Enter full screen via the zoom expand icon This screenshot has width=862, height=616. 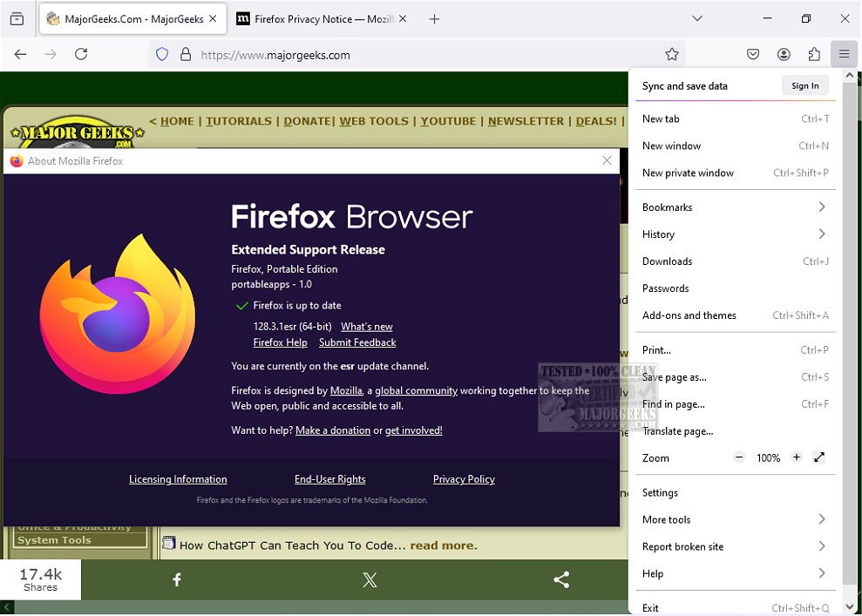[819, 457]
